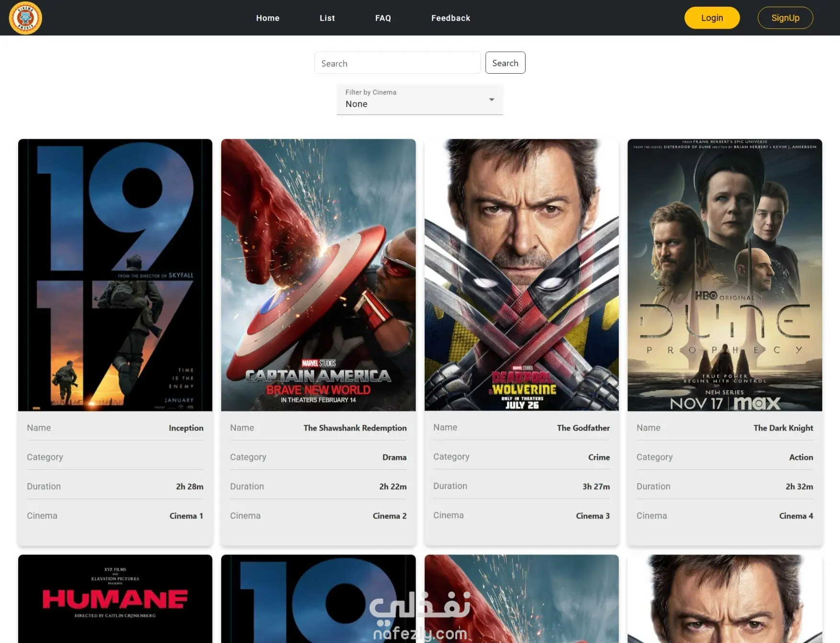
Task: Click the movie name Inception
Action: [186, 428]
